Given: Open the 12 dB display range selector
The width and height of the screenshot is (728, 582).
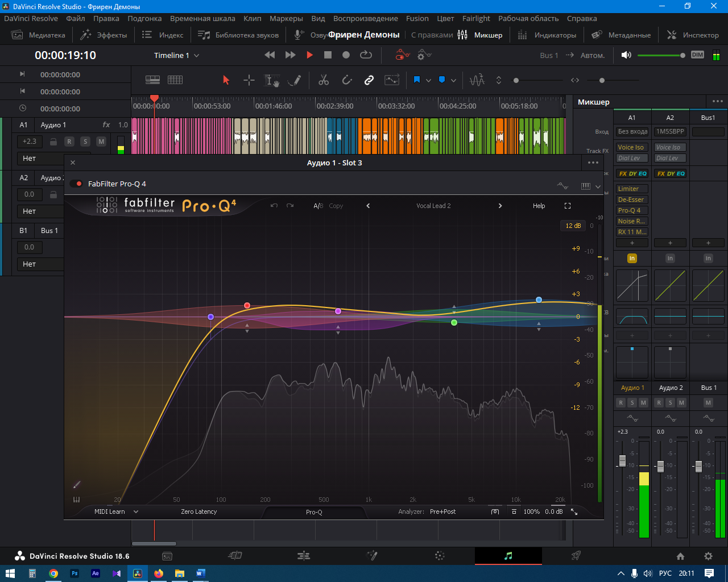Looking at the screenshot, I should click(x=573, y=226).
